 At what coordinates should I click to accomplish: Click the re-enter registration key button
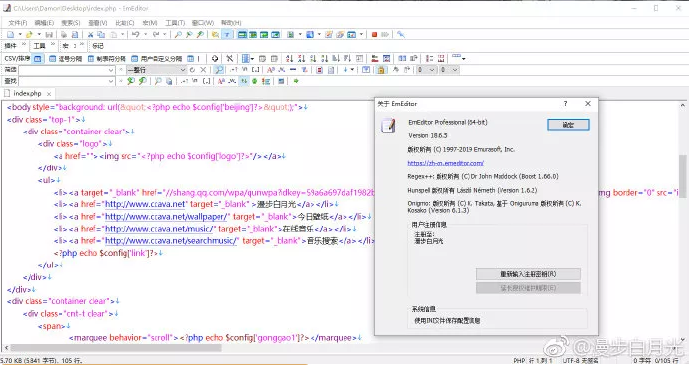tap(528, 274)
